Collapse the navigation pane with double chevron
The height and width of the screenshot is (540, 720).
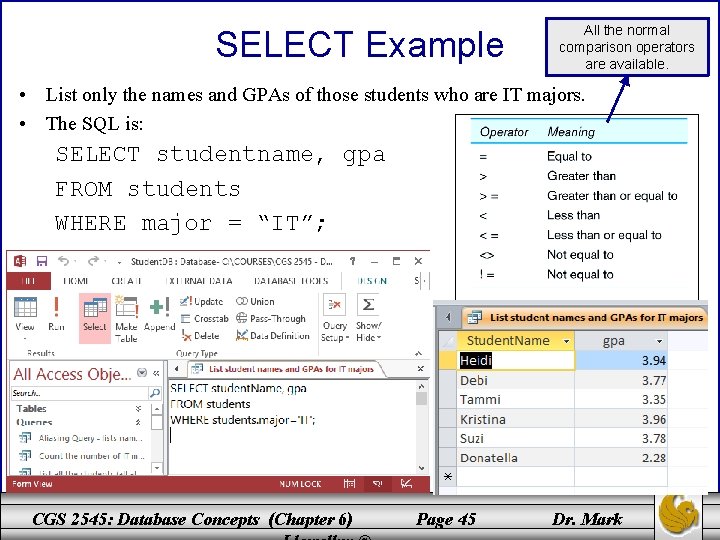click(156, 373)
